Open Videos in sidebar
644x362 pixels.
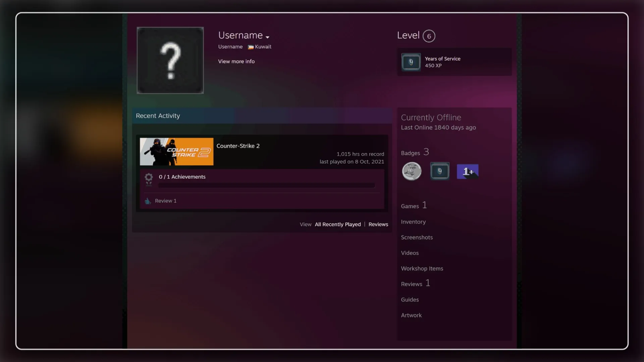410,253
